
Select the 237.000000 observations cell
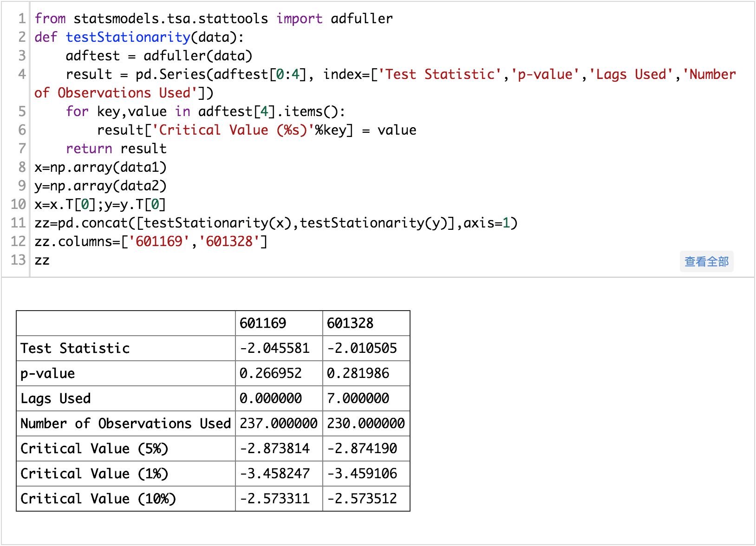278,423
